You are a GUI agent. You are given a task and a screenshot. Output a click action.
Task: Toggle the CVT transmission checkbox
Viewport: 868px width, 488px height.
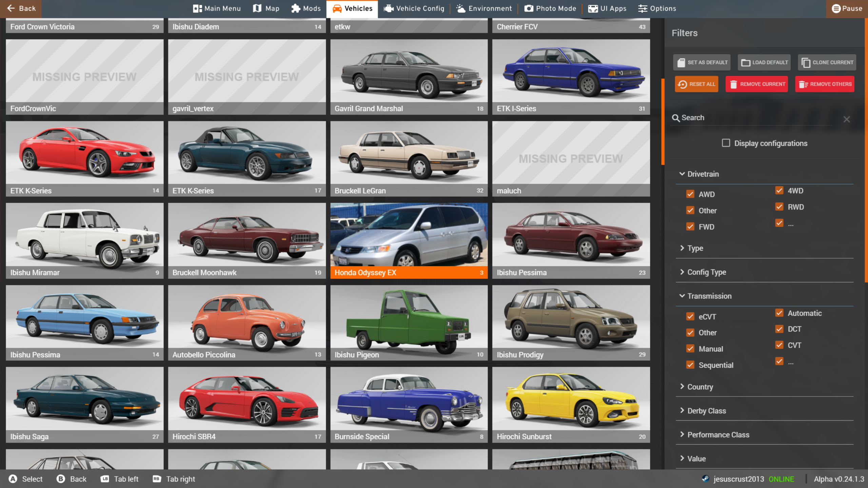coord(779,345)
